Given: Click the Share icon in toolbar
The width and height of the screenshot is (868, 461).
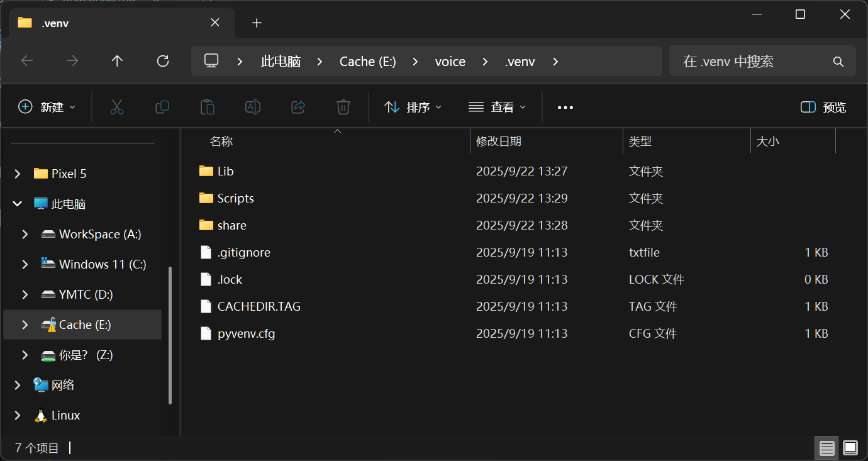Looking at the screenshot, I should (298, 107).
